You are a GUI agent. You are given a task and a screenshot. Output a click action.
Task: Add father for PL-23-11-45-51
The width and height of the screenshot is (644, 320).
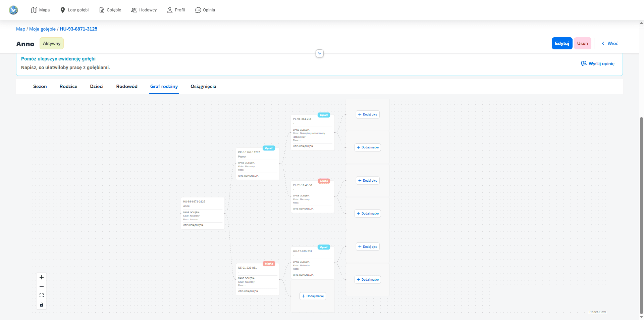tap(368, 181)
